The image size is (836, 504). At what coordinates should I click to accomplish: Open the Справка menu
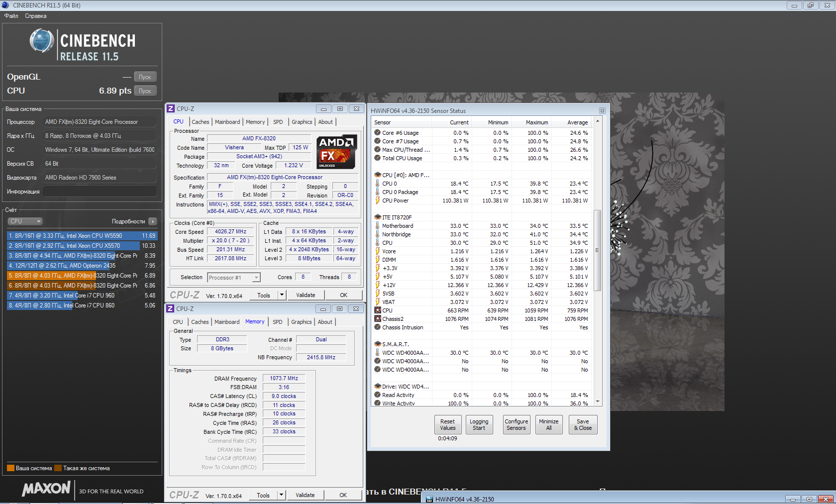36,16
